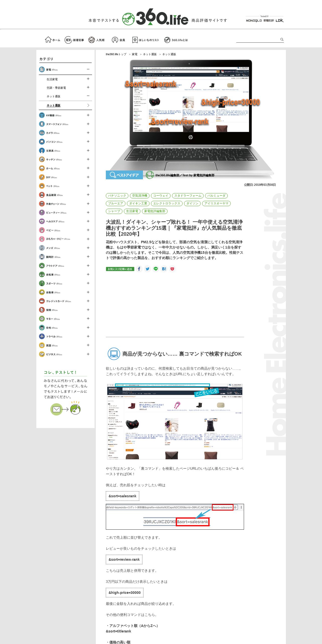Save article to Pocket

[172, 269]
